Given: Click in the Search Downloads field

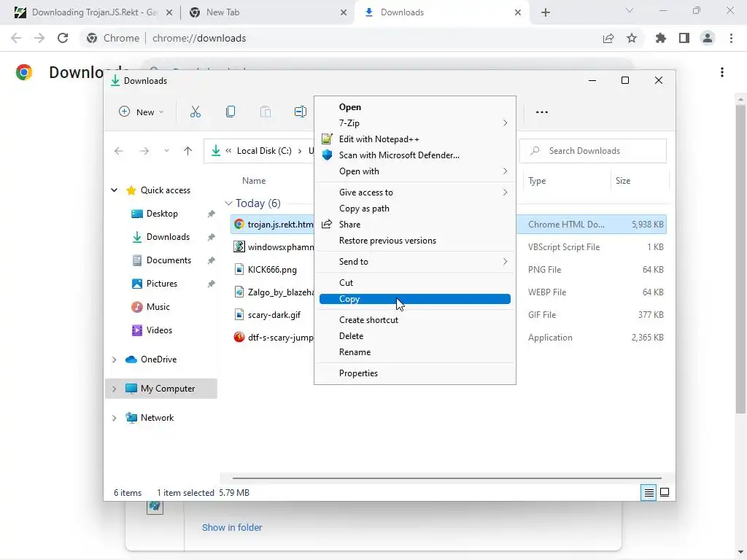Looking at the screenshot, I should [592, 151].
